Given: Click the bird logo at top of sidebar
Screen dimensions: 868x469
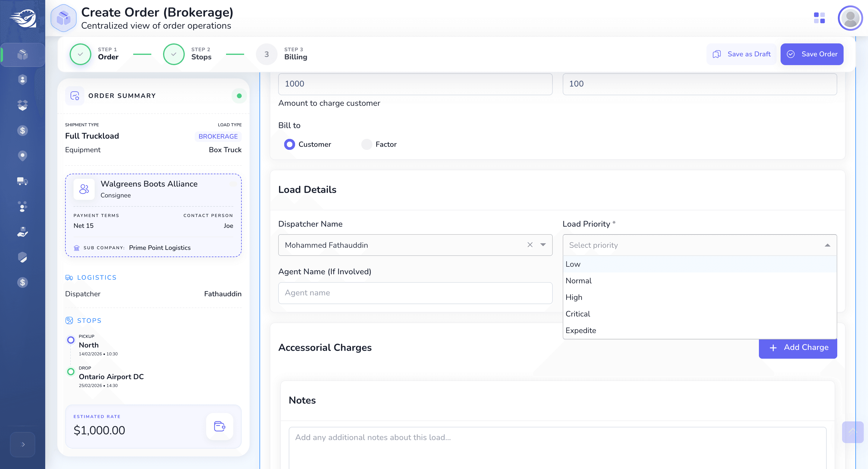Looking at the screenshot, I should click(x=23, y=18).
